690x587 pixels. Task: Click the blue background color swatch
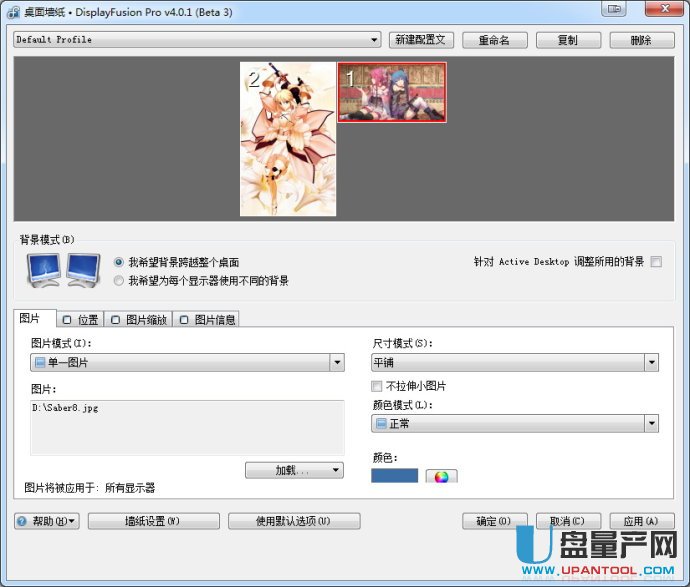394,476
